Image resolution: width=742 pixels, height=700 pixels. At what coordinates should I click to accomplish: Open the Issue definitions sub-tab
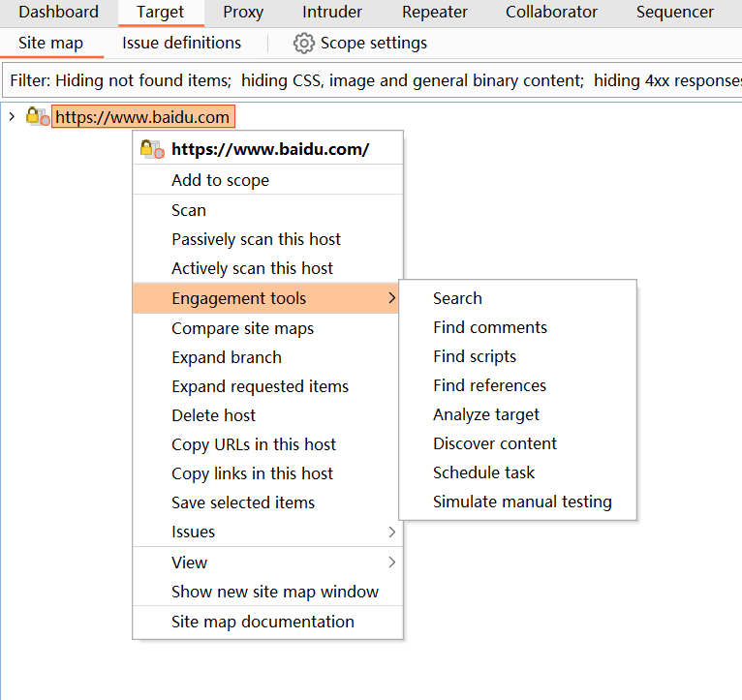pyautogui.click(x=181, y=44)
